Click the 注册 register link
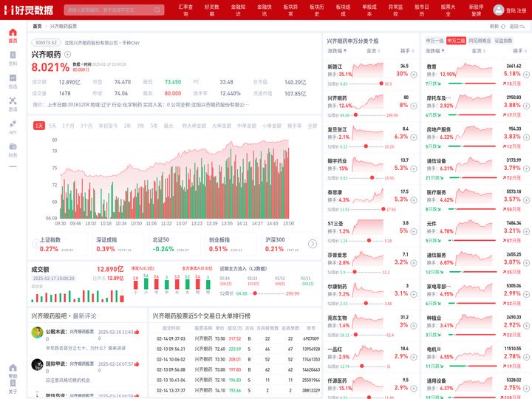Viewport: 532px width, 399px height. coord(522,10)
